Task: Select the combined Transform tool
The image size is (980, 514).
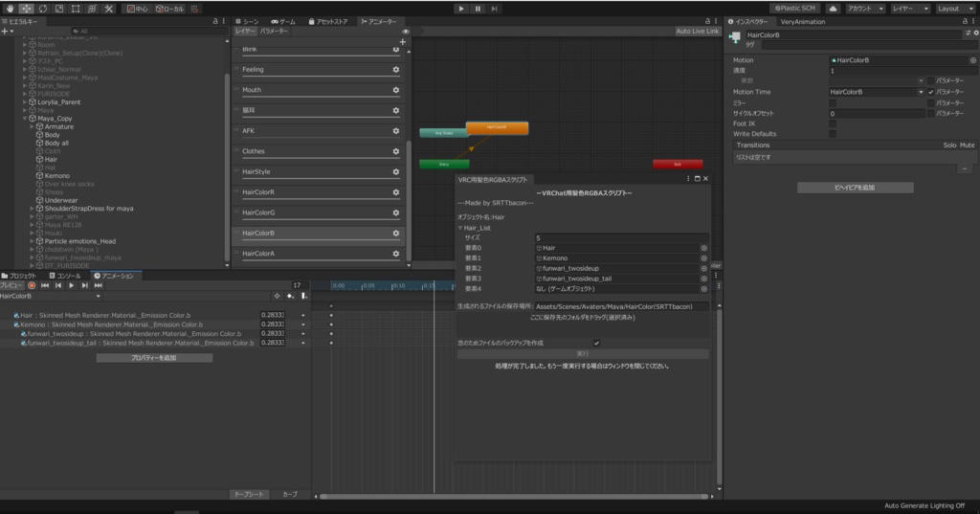Action: point(92,9)
